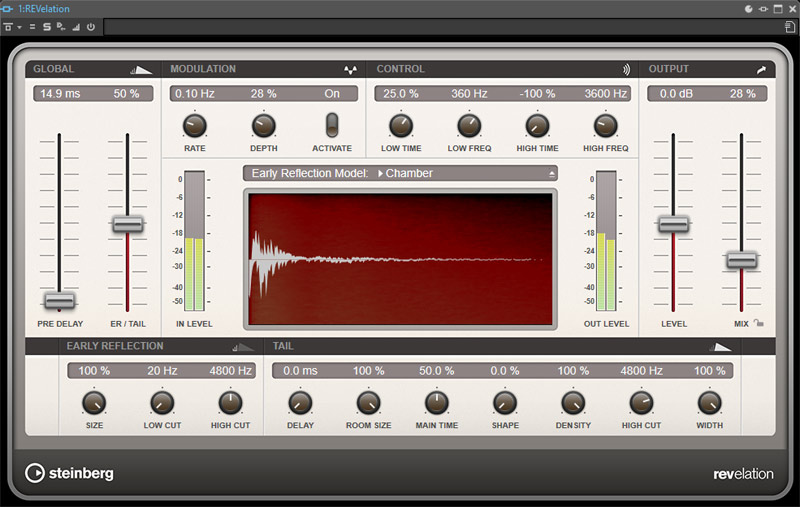Toggle the Mix lock icon

point(759,323)
